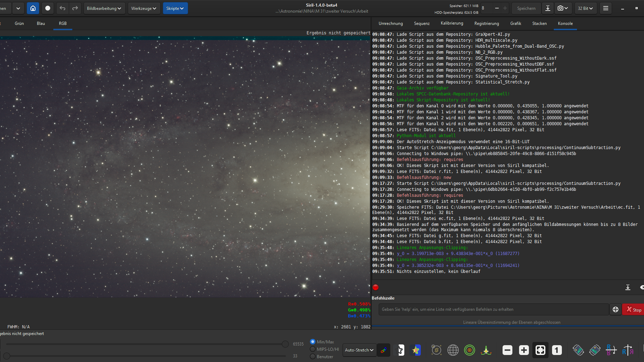Screen dimensions: 644x362
Task: Open the Auto-Stretch display mode dropdown
Action: [x=359, y=350]
